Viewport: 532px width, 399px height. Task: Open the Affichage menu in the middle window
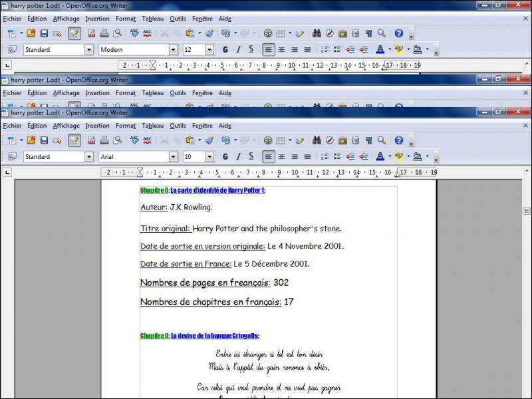[66, 93]
